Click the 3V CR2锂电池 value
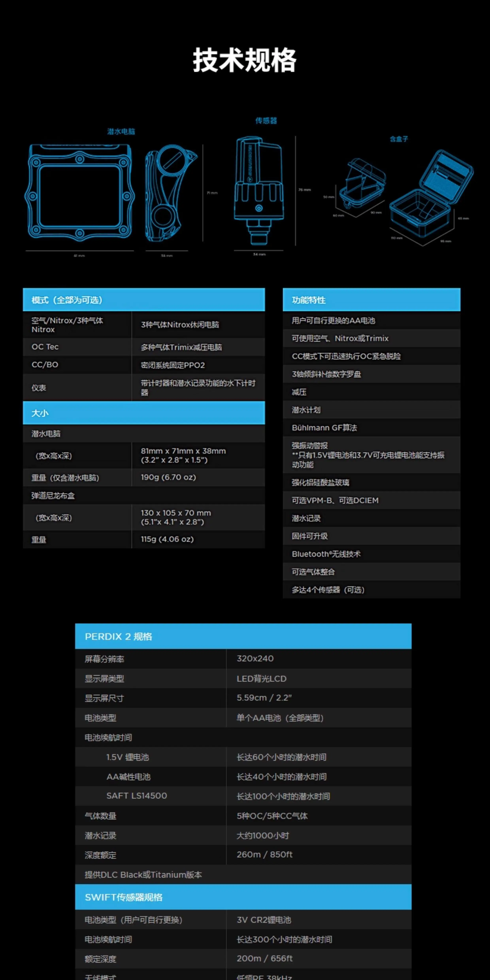The width and height of the screenshot is (490, 980). (264, 920)
